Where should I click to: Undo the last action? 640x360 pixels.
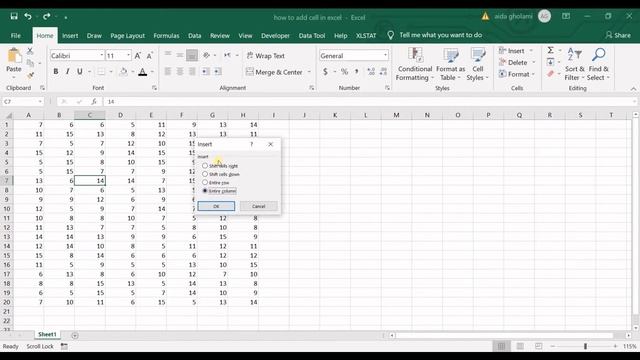[28, 16]
